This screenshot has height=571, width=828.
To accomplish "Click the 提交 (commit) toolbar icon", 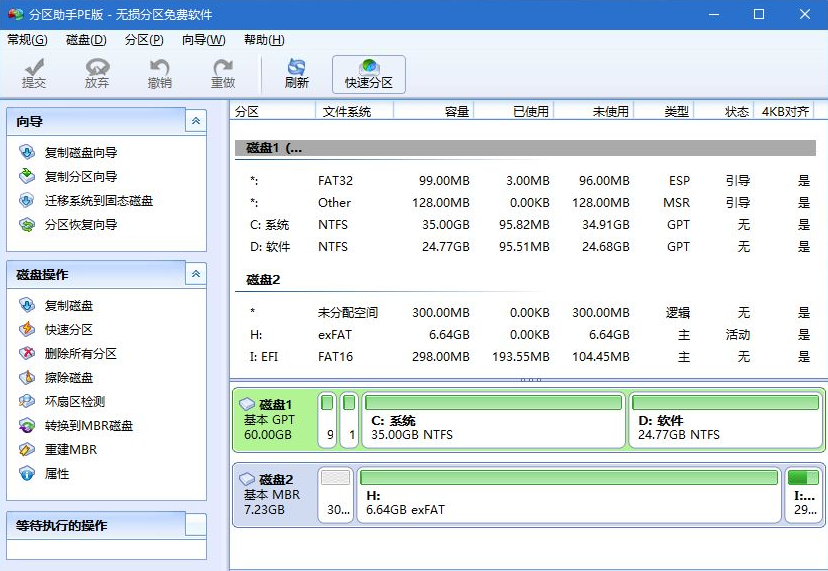I will pyautogui.click(x=34, y=74).
